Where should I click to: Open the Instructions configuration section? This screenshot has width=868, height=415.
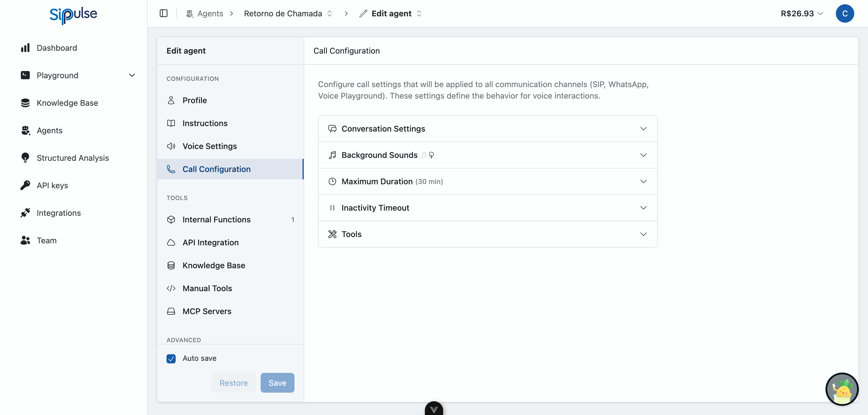coord(205,123)
